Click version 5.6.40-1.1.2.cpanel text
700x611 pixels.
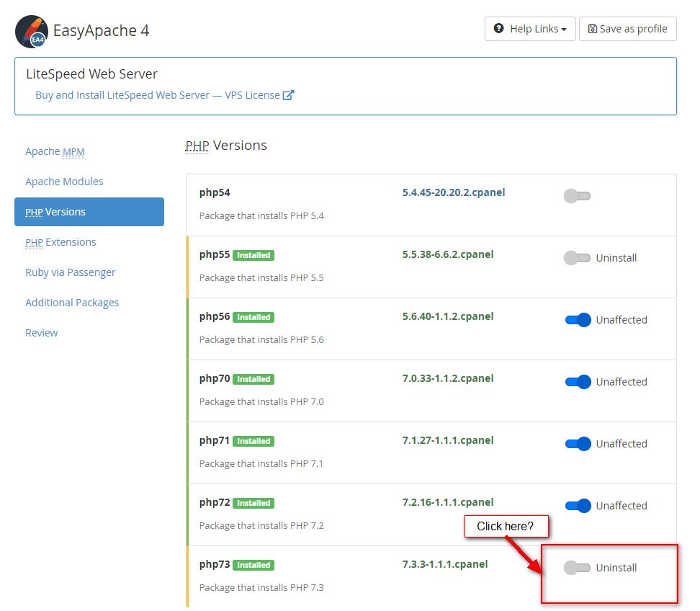pyautogui.click(x=448, y=316)
